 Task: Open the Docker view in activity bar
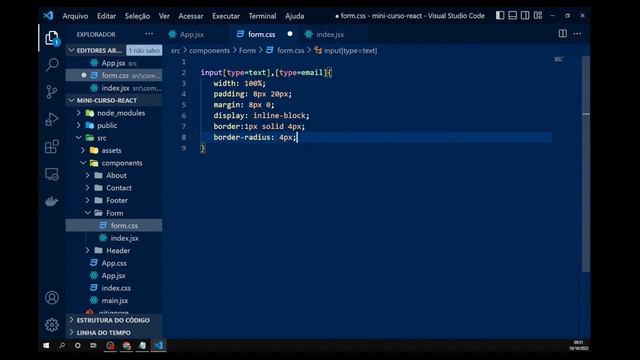coord(52,201)
